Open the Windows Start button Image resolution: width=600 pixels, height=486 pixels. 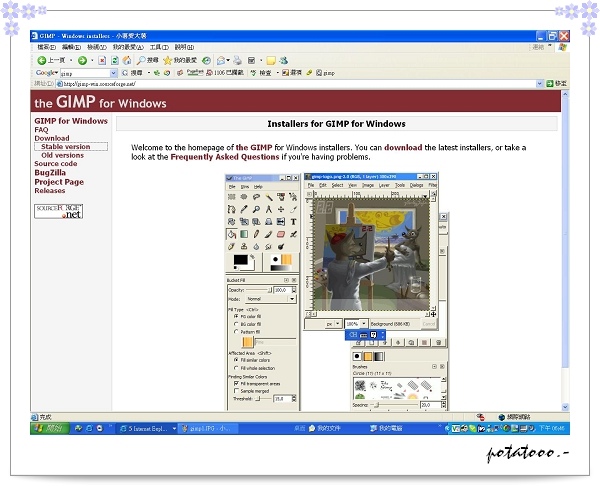[50, 428]
